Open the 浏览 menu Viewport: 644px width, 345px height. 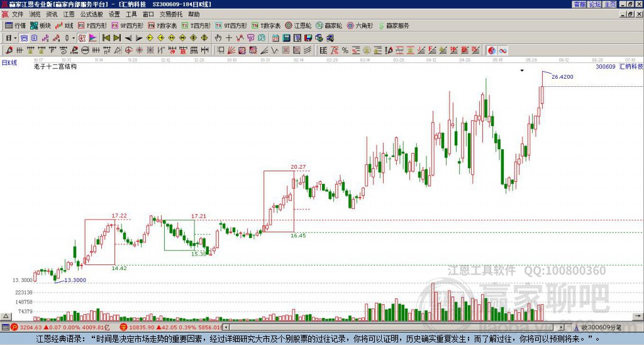pos(35,14)
